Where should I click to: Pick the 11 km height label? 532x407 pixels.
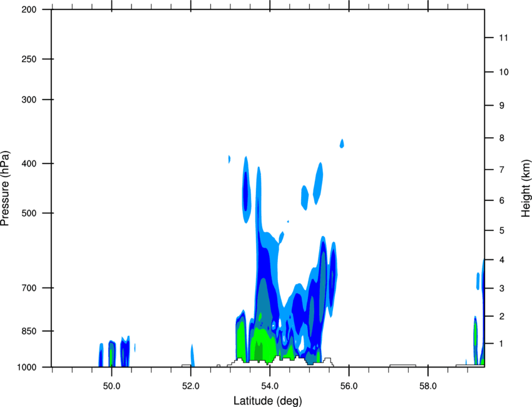[x=503, y=38]
